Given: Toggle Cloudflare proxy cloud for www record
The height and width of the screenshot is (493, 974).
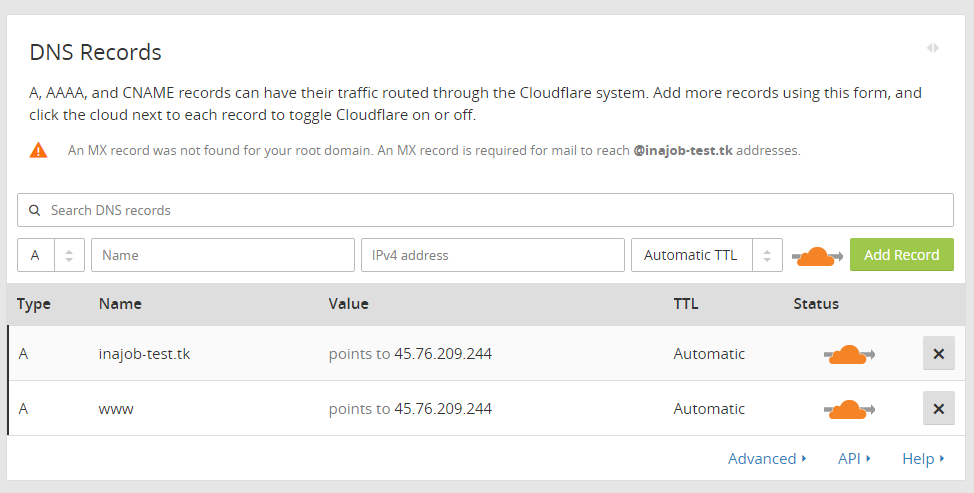Looking at the screenshot, I should click(x=848, y=409).
